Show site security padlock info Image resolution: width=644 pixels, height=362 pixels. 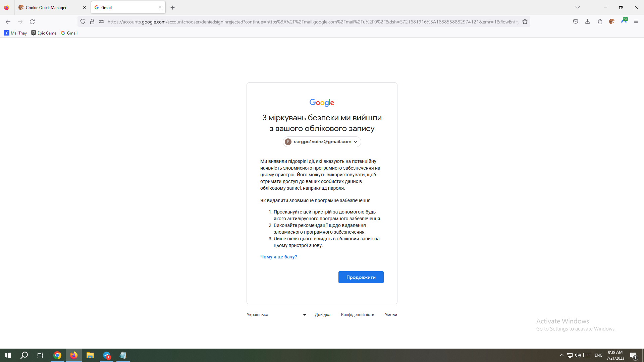pos(92,22)
